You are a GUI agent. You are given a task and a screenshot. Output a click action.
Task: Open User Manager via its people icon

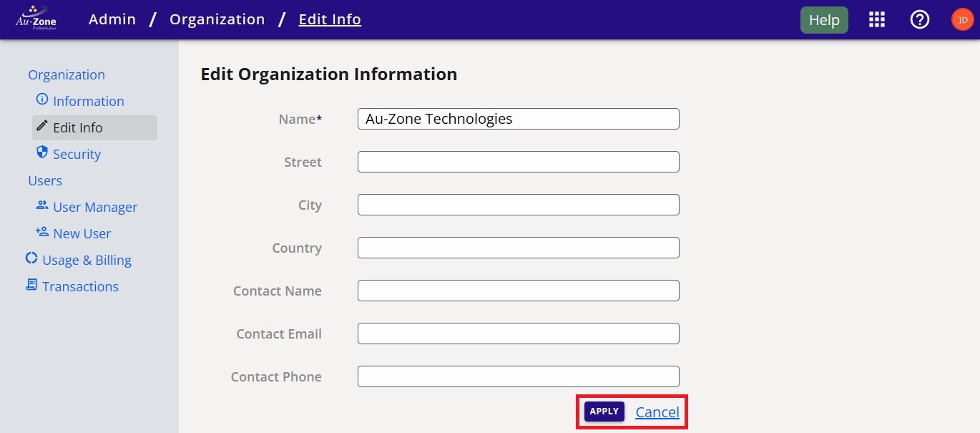(41, 206)
